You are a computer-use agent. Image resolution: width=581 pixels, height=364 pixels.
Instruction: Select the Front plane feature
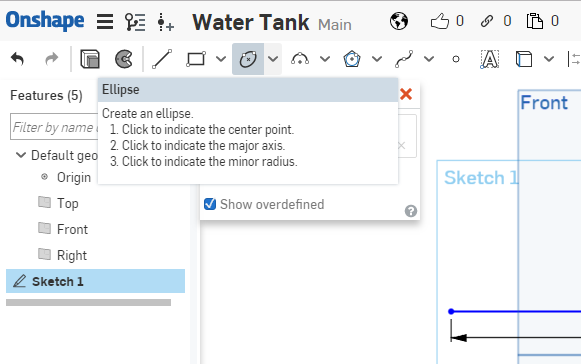[x=72, y=229]
